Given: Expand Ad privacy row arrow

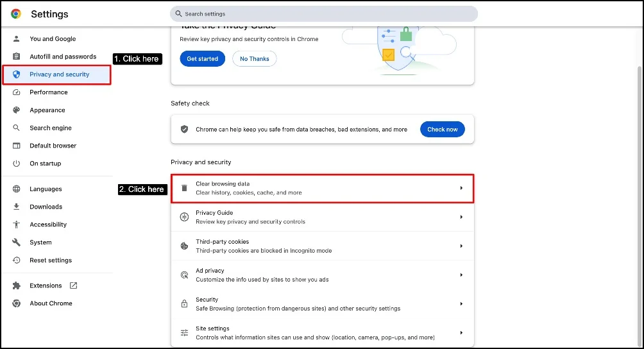Looking at the screenshot, I should click(x=461, y=275).
